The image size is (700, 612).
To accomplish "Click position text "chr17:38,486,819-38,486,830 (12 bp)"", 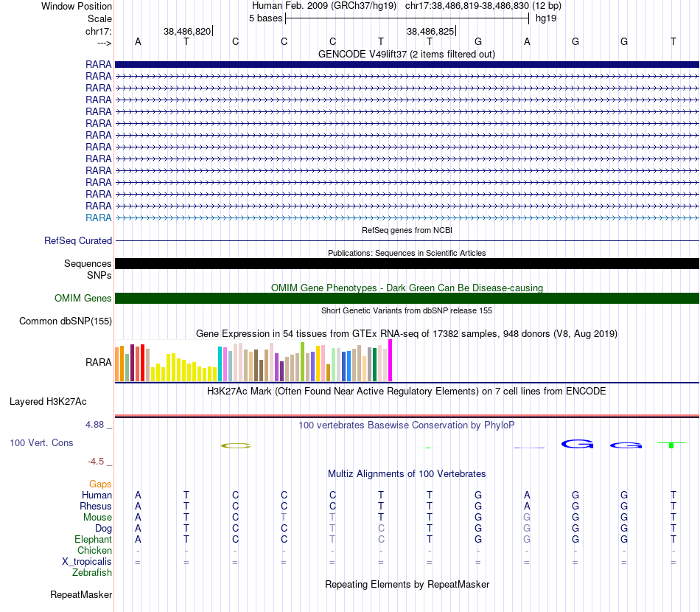I will [x=483, y=6].
